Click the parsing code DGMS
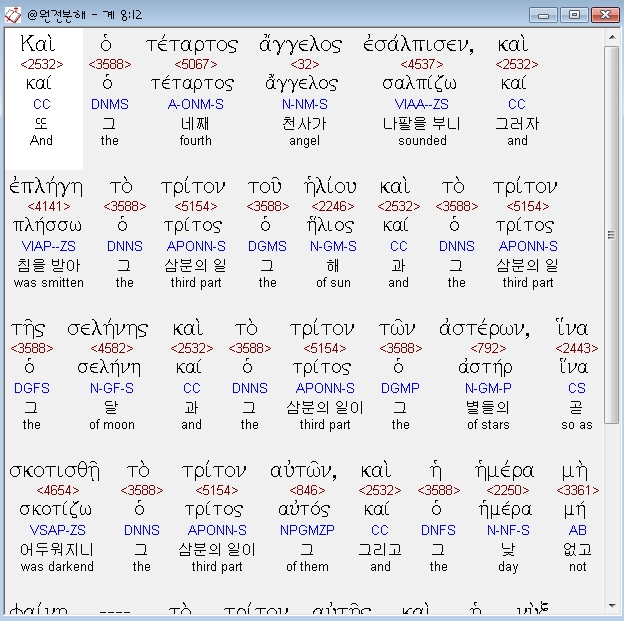Viewport: 624px width, 621px height. pos(267,246)
